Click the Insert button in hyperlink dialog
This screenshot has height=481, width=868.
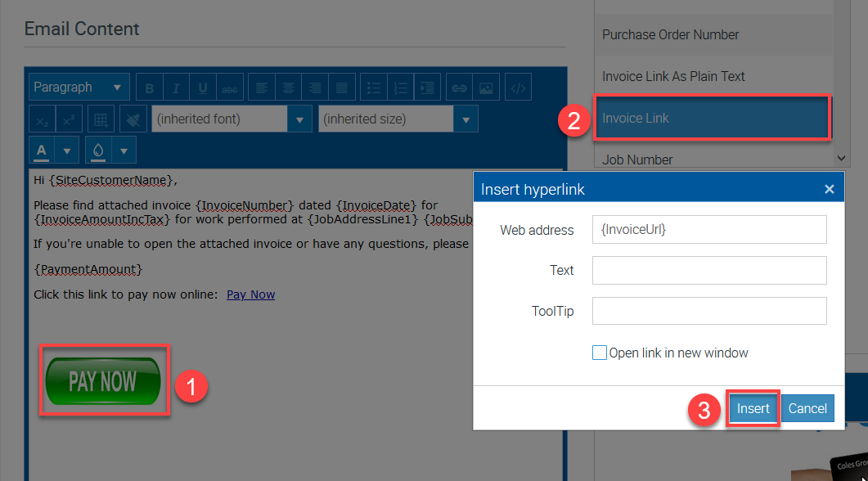(753, 408)
